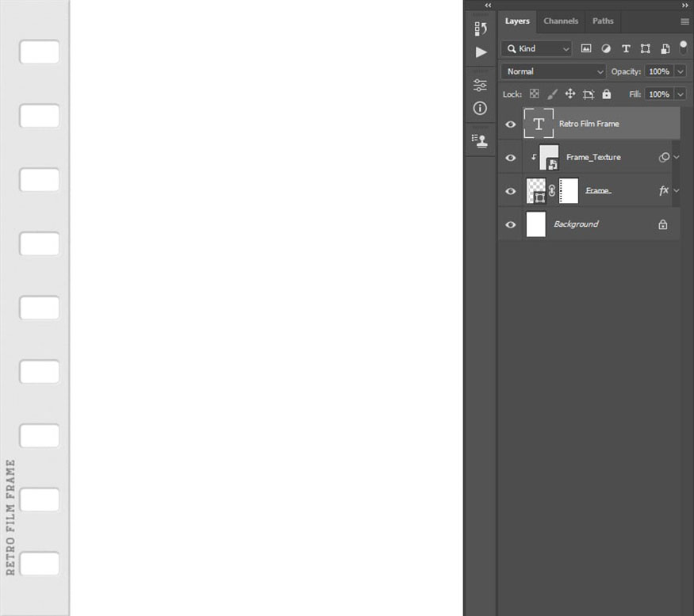The width and height of the screenshot is (694, 616).
Task: Filter layers by pixel layers icon
Action: [586, 48]
